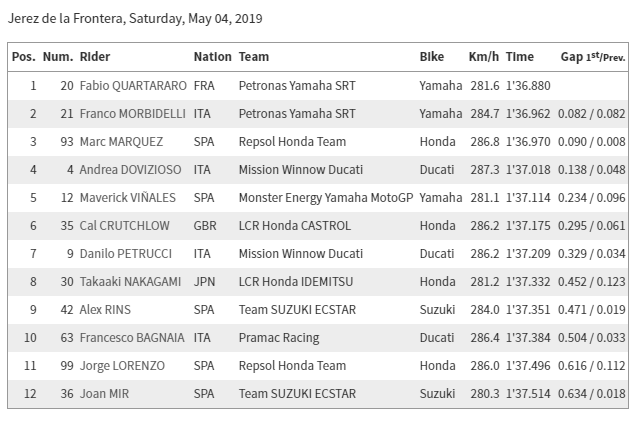The width and height of the screenshot is (640, 422).
Task: Click on Jorge LORENZO name
Action: 122,366
